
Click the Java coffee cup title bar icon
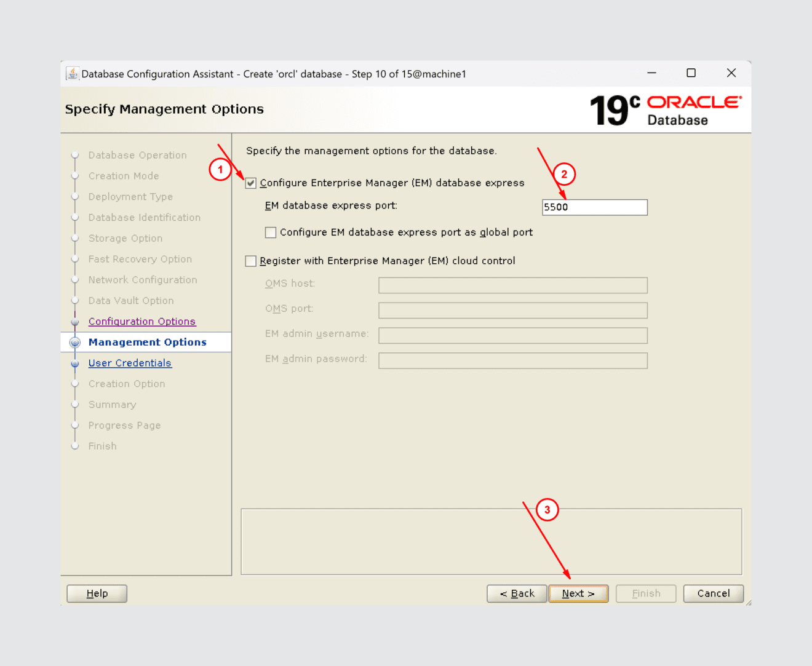click(x=72, y=73)
